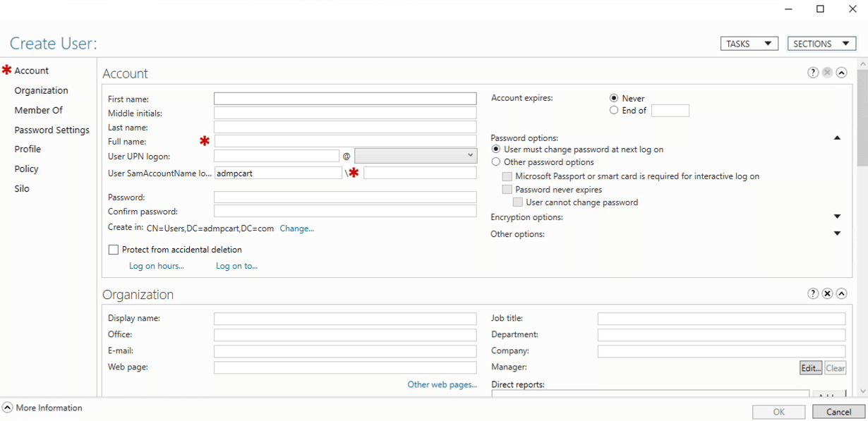Open help for the Account section
The width and height of the screenshot is (868, 421).
(x=812, y=72)
